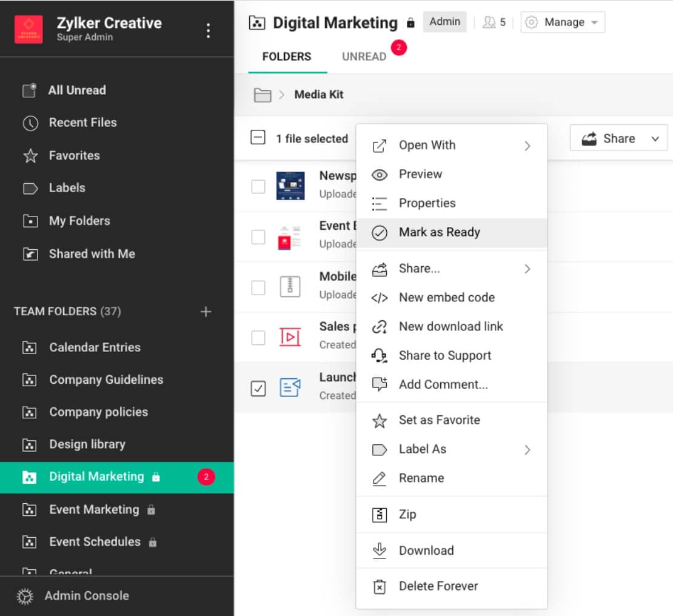
Task: Open the three-dot menu next to Super Admin
Action: (x=208, y=29)
